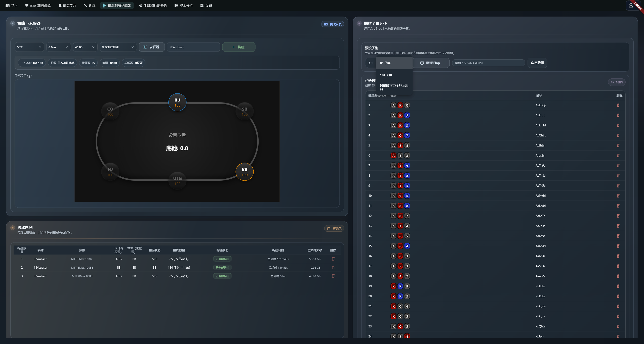Click 新增 Flop button
This screenshot has width=644, height=344.
431,63
